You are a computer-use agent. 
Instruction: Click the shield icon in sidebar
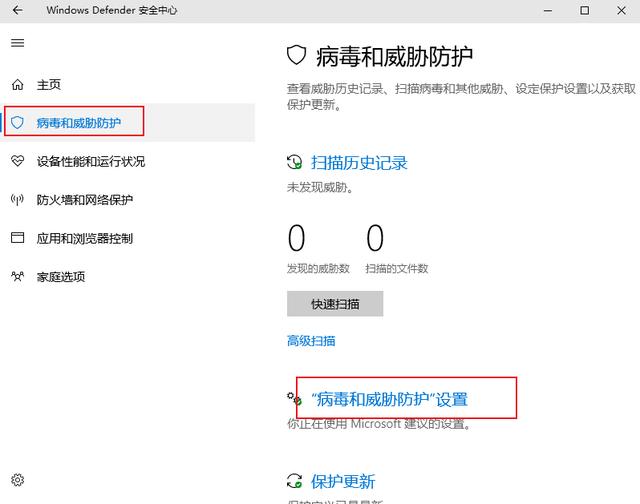point(17,122)
